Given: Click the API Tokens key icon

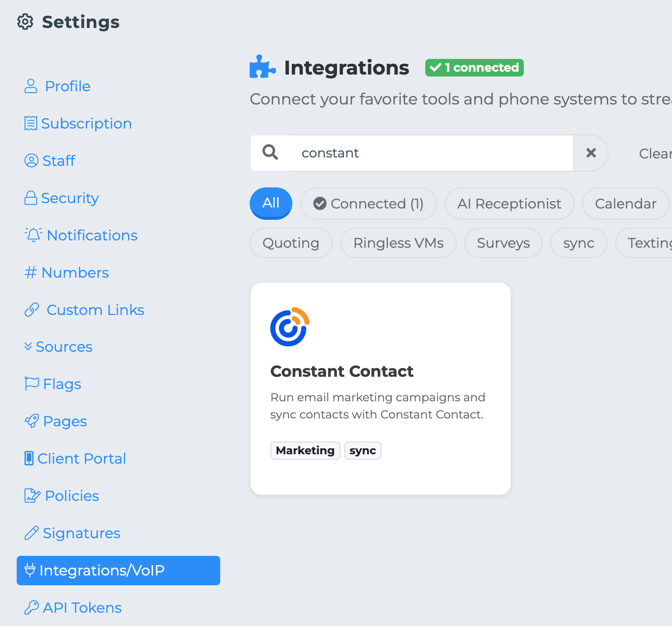Looking at the screenshot, I should coord(31,607).
